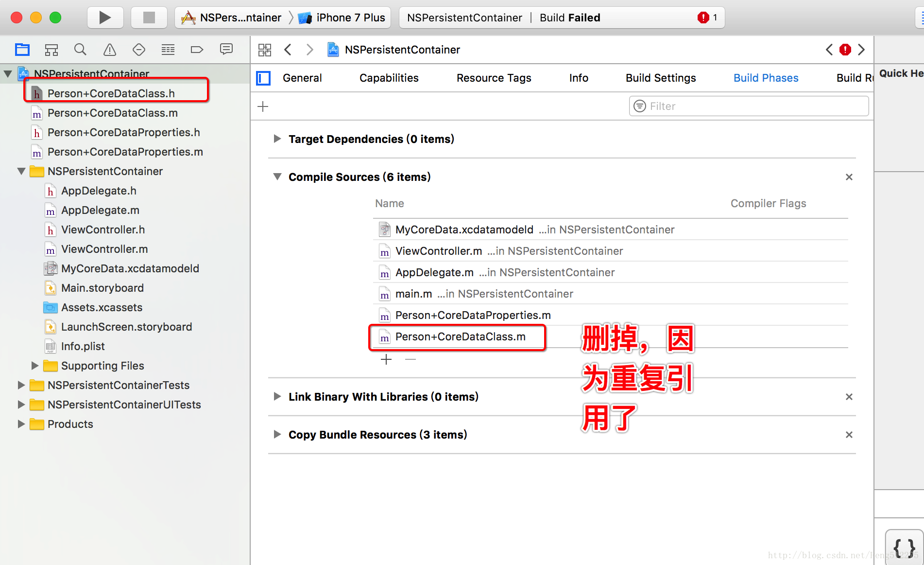Switch to the Resource Tags tab

494,78
